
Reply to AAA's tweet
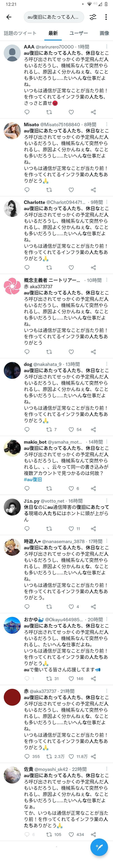coord(27,112)
